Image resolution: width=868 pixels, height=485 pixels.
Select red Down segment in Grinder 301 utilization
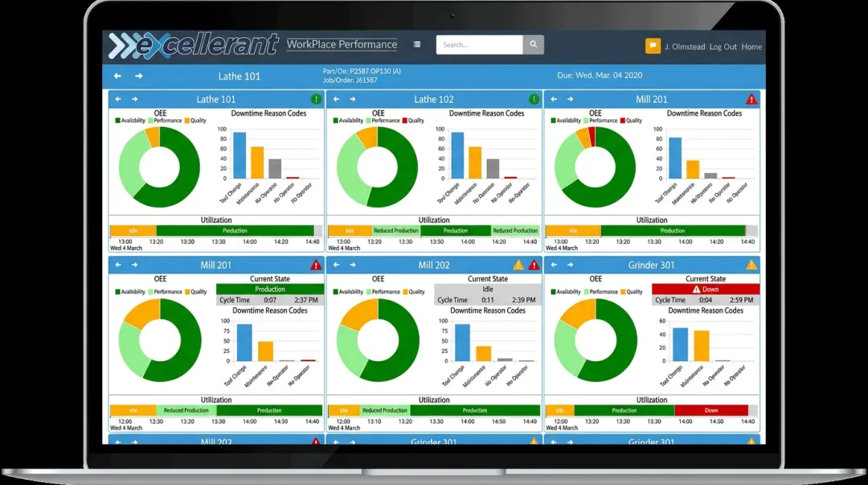tap(711, 411)
